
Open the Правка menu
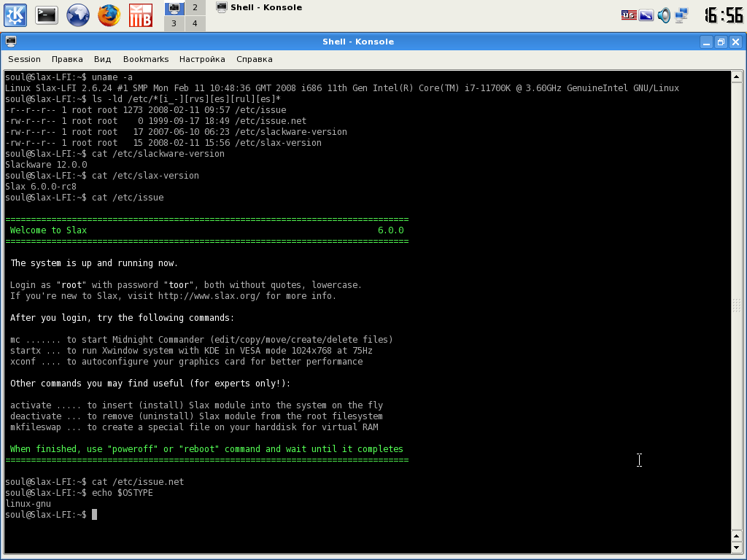67,59
